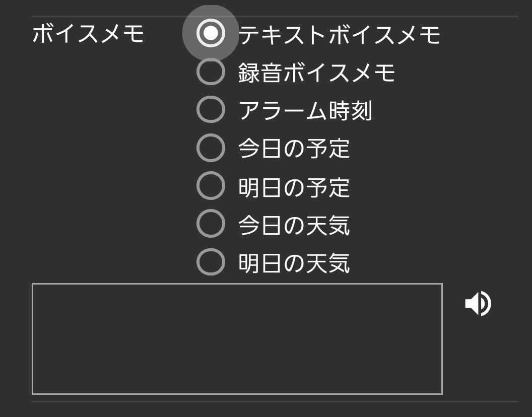Play the voice memo with the speaker icon

pos(478,304)
